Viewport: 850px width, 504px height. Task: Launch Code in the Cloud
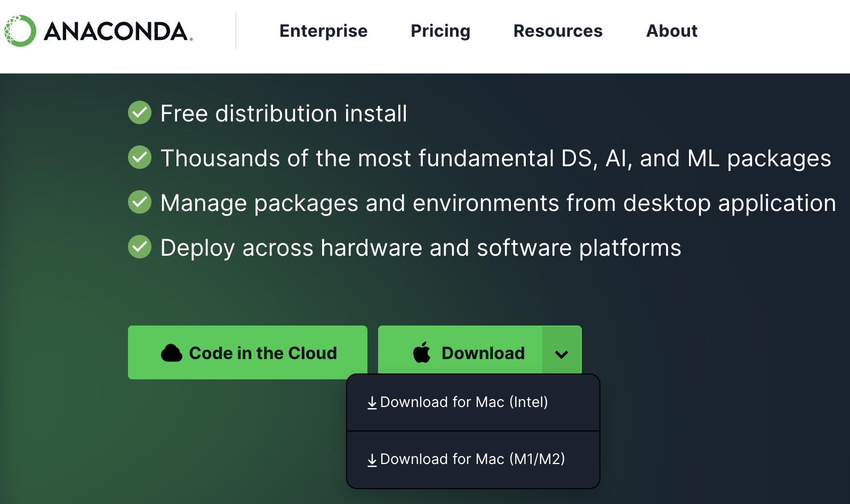click(x=247, y=353)
